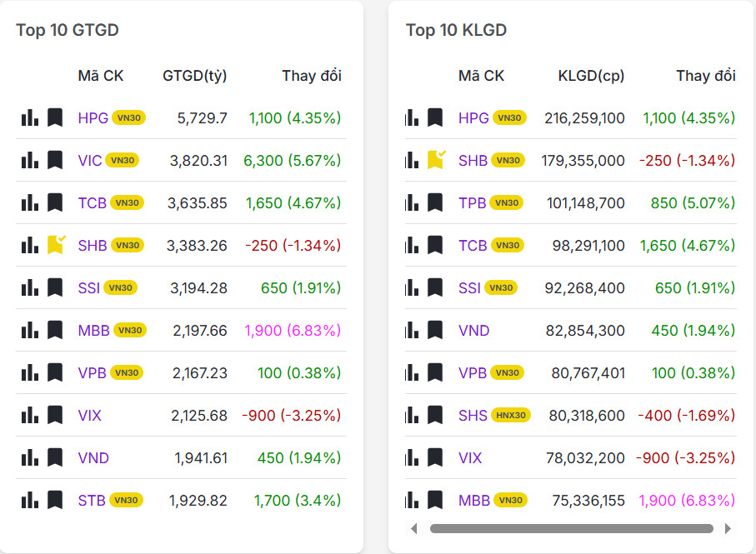
Task: Click the left scroll arrow under Top 10 KLGD
Action: tap(413, 528)
